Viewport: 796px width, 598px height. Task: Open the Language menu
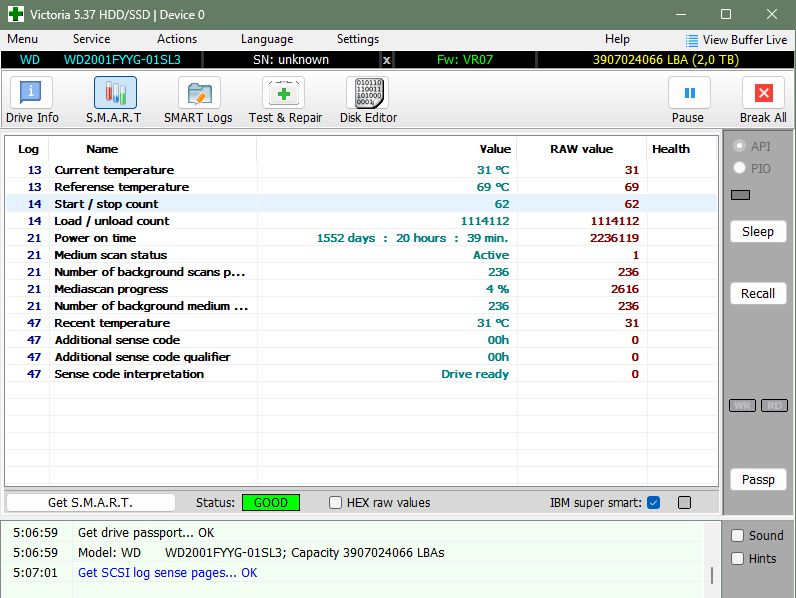(x=267, y=39)
